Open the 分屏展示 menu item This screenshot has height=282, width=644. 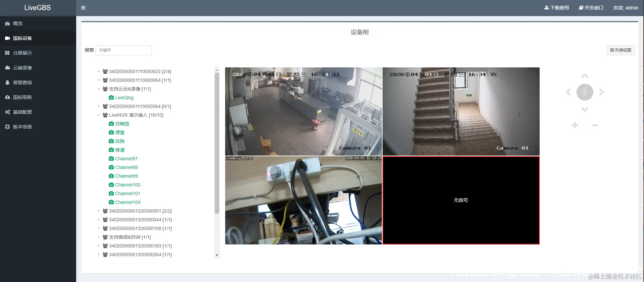tap(38, 53)
